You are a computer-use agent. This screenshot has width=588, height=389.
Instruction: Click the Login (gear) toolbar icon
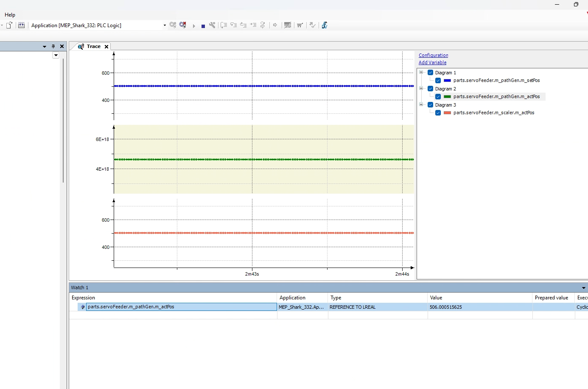coord(173,25)
